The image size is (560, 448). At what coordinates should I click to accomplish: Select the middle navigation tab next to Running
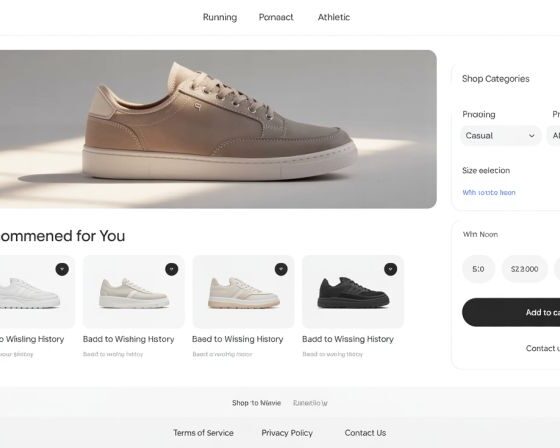click(x=276, y=17)
